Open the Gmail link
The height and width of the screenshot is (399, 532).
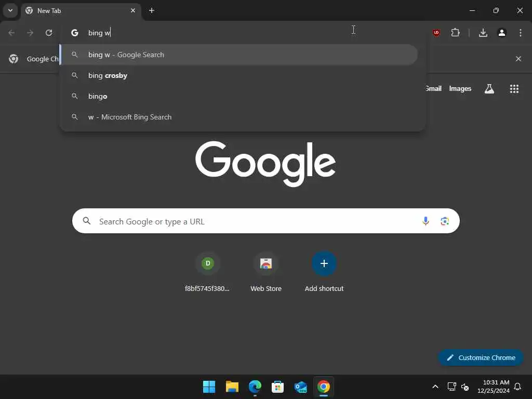pyautogui.click(x=433, y=88)
